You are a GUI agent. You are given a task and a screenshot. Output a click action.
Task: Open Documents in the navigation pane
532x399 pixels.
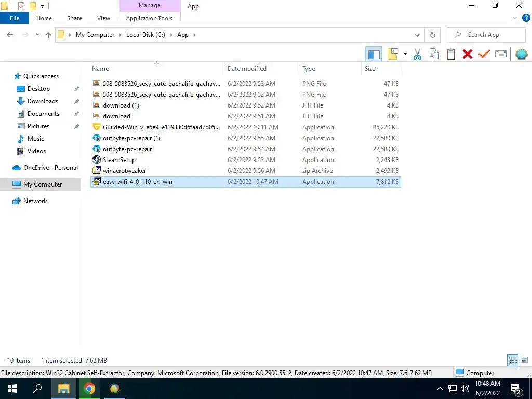43,114
